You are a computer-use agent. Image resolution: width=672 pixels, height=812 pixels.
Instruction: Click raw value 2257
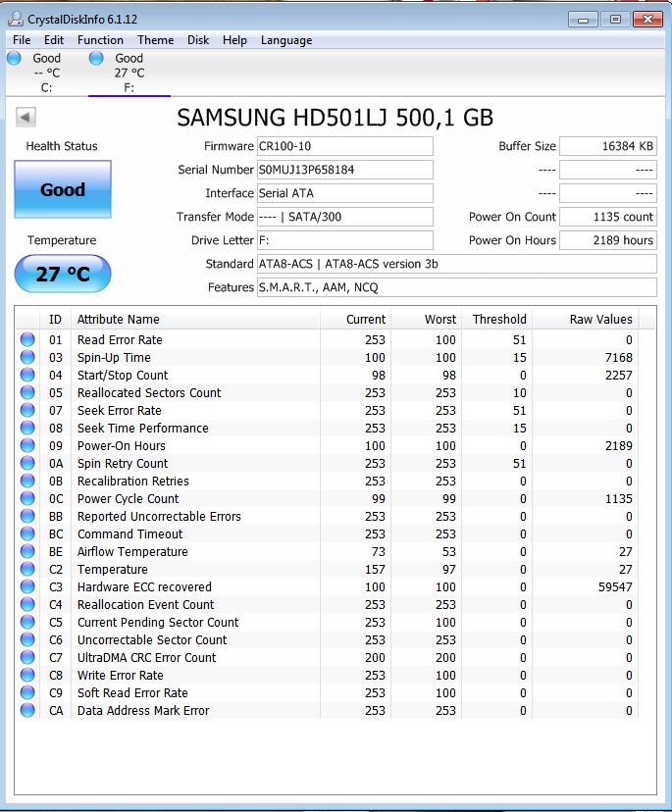[x=619, y=375]
